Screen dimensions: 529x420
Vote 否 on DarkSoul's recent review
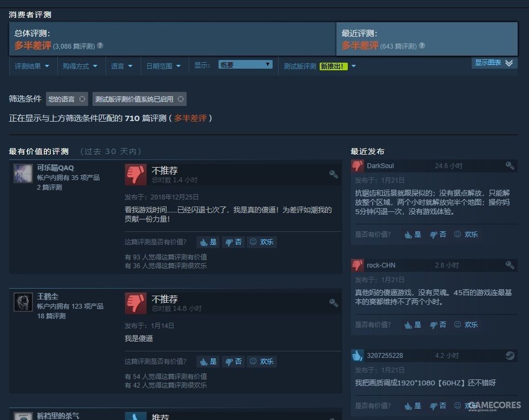tap(438, 235)
